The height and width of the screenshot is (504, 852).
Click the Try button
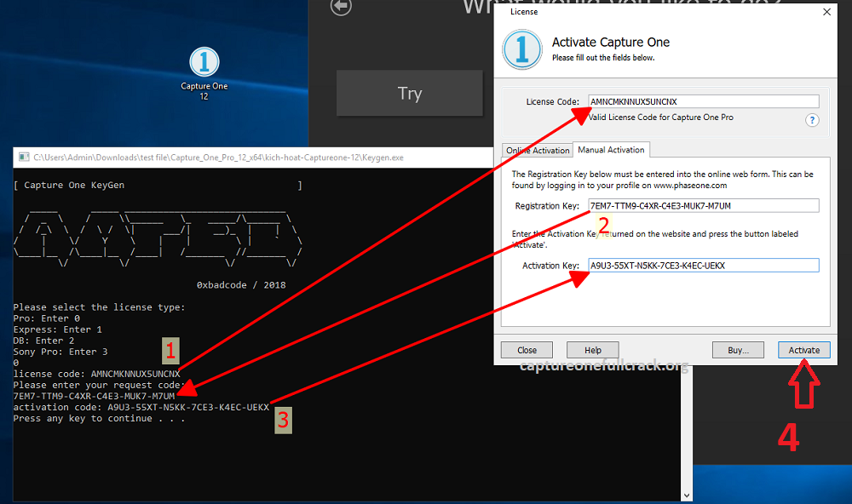pos(410,93)
